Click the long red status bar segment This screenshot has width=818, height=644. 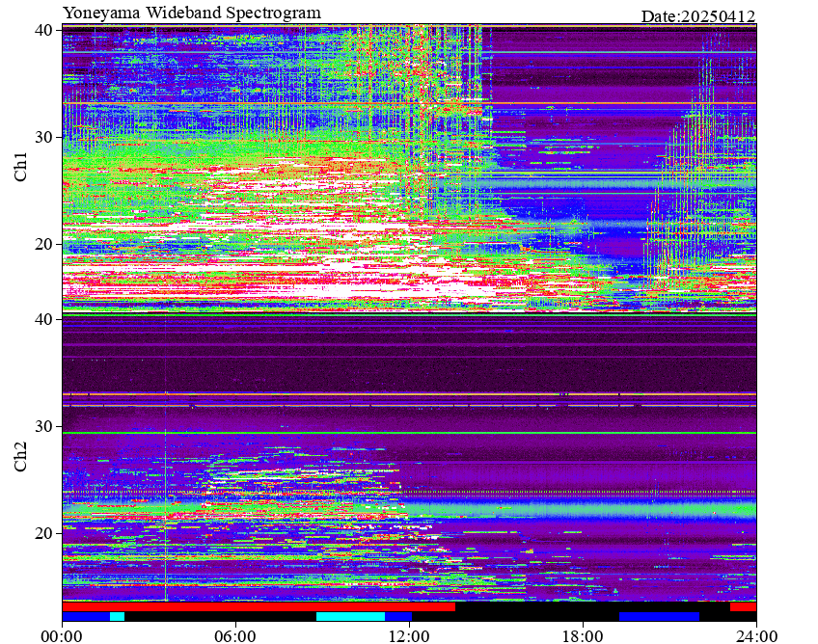289,607
